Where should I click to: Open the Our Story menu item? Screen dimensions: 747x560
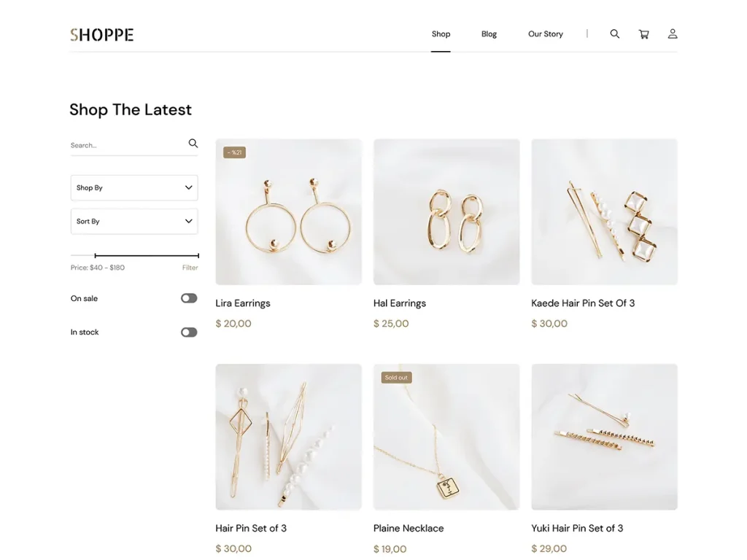point(545,34)
